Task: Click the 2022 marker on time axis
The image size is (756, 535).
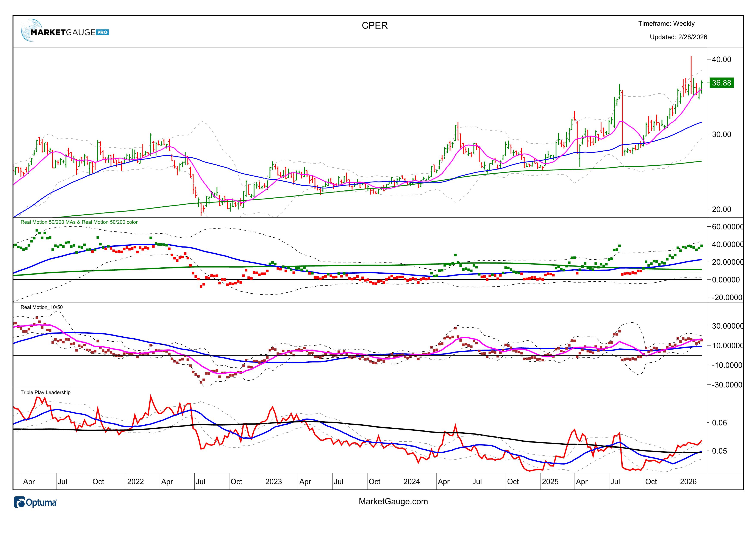Action: [x=135, y=482]
